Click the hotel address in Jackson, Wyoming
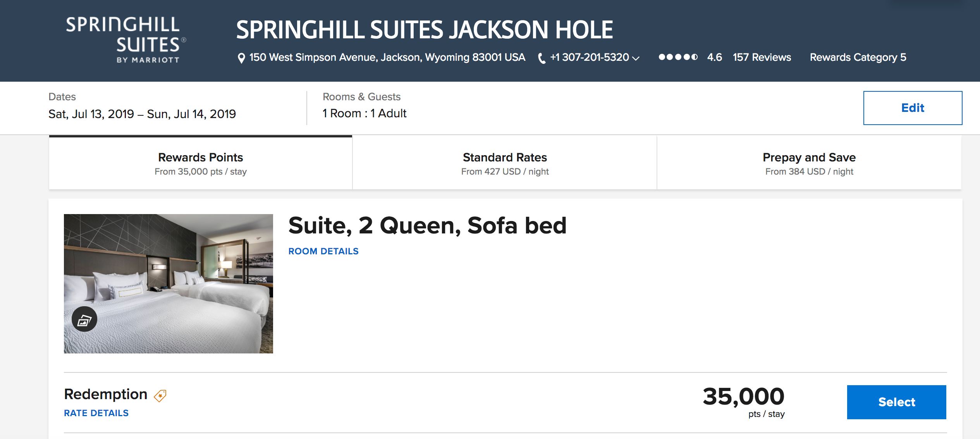Image resolution: width=980 pixels, height=439 pixels. pyautogui.click(x=387, y=57)
